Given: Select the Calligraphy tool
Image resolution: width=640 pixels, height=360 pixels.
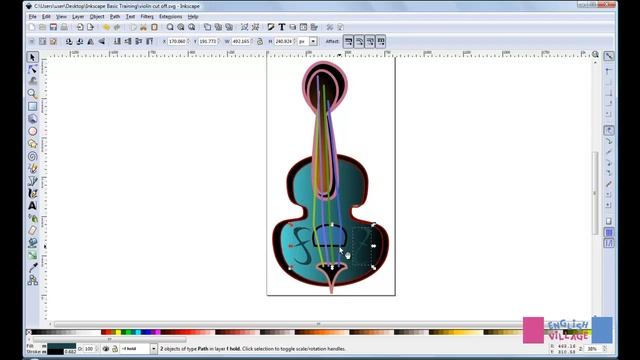Looking at the screenshot, I should click(x=33, y=193).
